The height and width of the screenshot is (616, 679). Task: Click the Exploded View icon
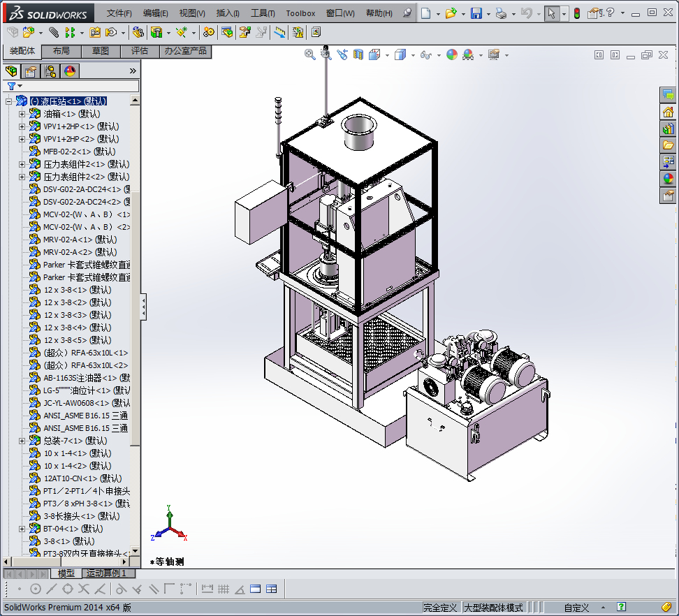click(x=245, y=32)
